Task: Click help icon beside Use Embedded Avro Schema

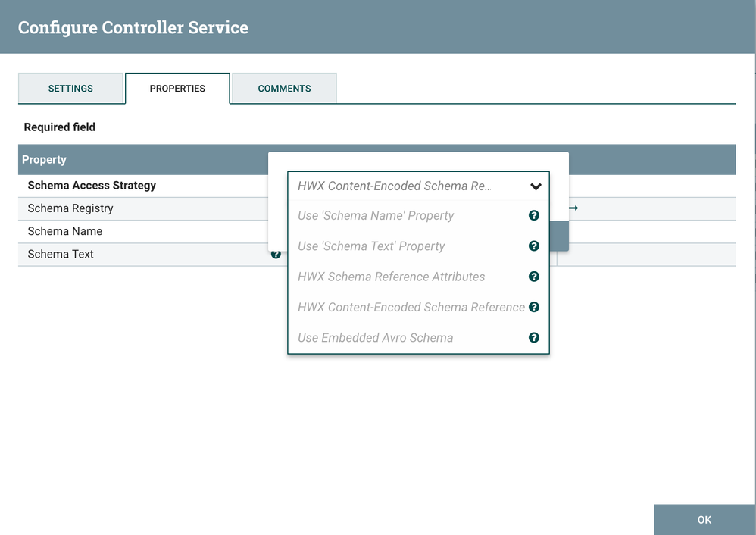Action: tap(534, 338)
